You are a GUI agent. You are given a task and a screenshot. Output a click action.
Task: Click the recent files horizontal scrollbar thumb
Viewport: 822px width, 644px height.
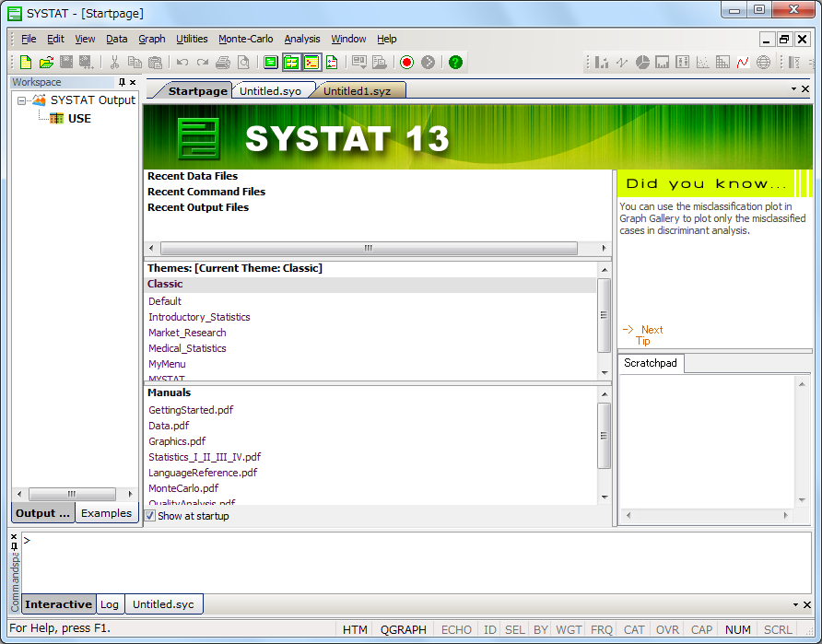[369, 248]
